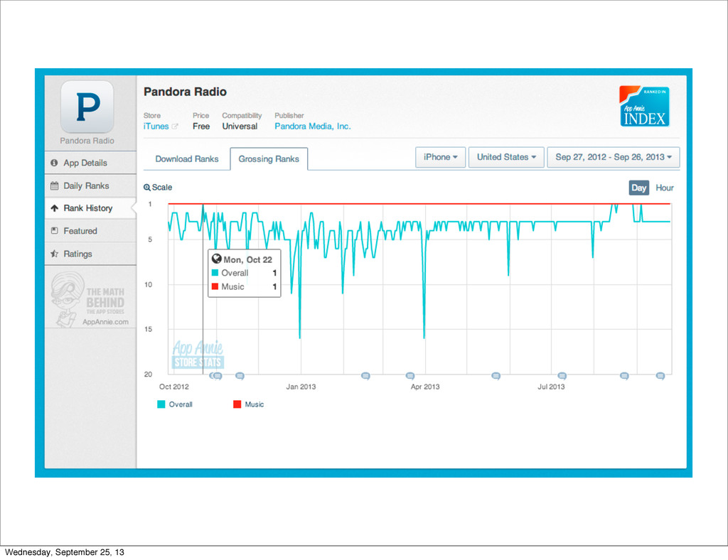Click the Rank History arrow item
This screenshot has height=560, width=728.
(90, 208)
